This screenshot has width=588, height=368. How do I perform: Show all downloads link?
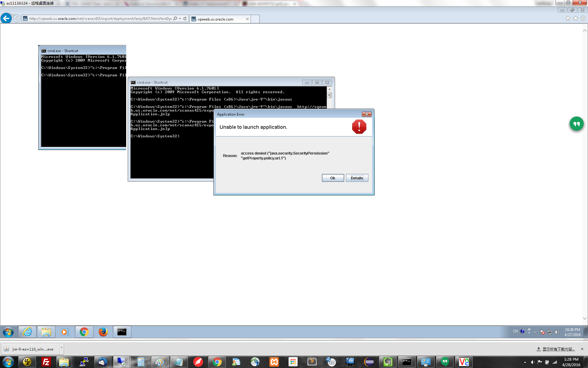[x=558, y=349]
